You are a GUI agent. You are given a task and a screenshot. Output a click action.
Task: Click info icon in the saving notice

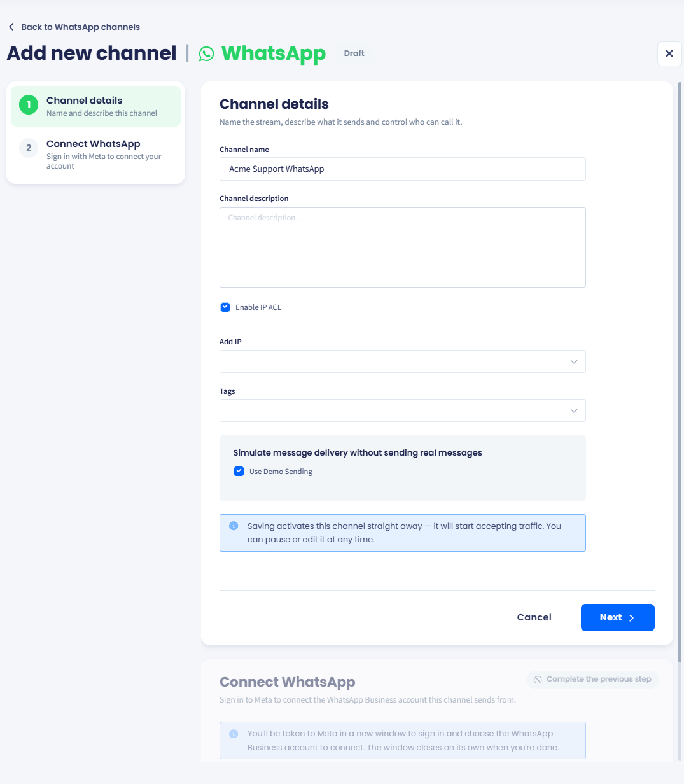234,526
